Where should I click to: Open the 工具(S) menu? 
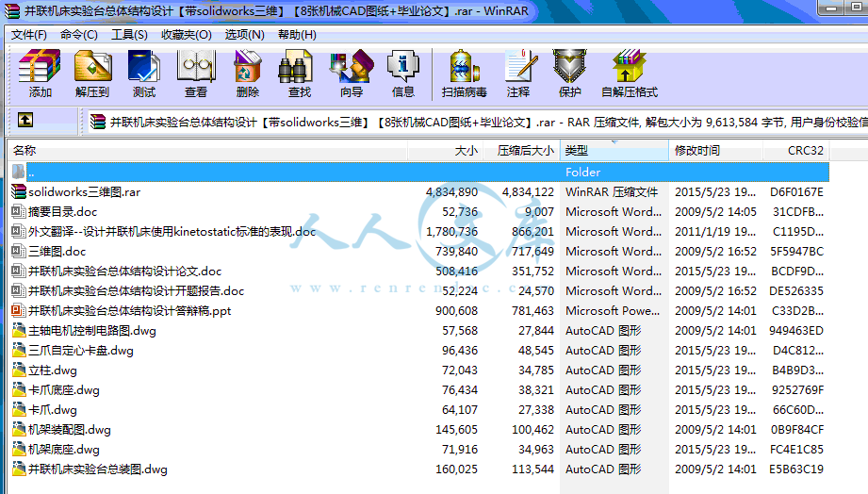(129, 35)
